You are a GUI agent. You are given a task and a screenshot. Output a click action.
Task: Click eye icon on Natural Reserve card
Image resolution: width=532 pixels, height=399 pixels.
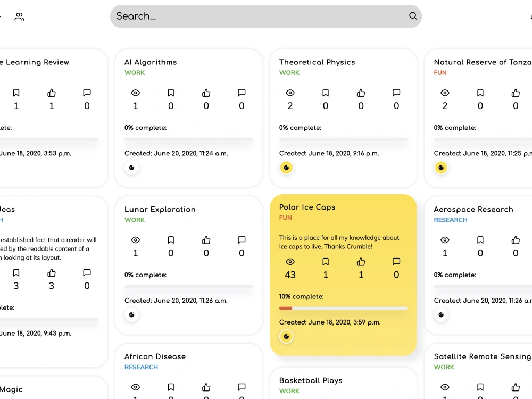pyautogui.click(x=445, y=93)
